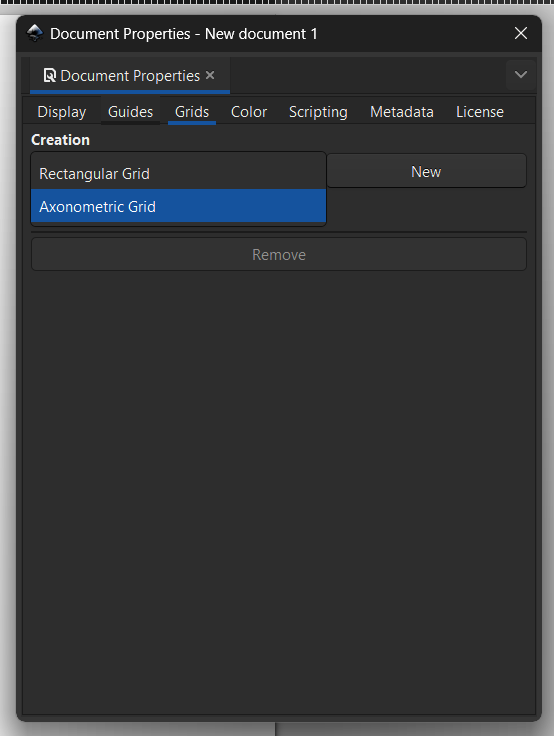The width and height of the screenshot is (554, 736).
Task: Close the Document Properties panel tab
Action: point(210,75)
